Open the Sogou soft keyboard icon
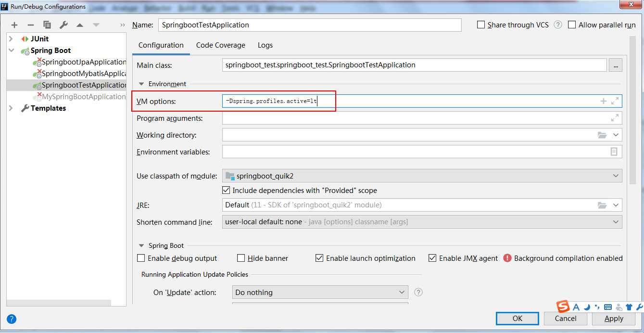The height and width of the screenshot is (333, 644). (x=608, y=307)
